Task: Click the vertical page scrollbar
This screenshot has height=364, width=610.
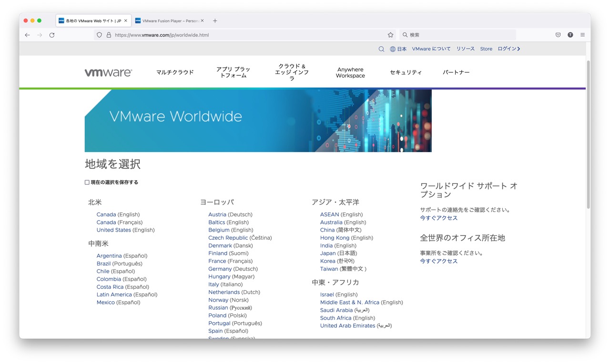Action: coord(588,133)
